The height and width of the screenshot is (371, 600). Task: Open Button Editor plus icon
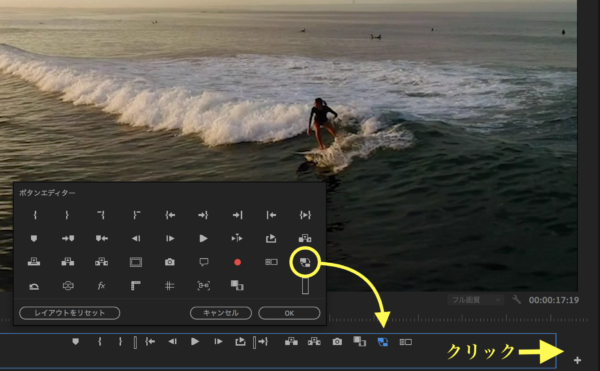[577, 360]
